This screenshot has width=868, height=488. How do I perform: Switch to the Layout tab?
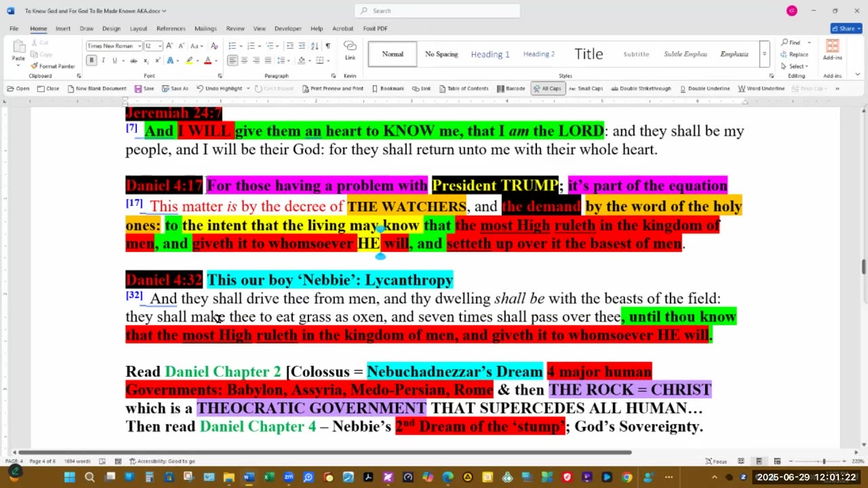click(x=138, y=28)
